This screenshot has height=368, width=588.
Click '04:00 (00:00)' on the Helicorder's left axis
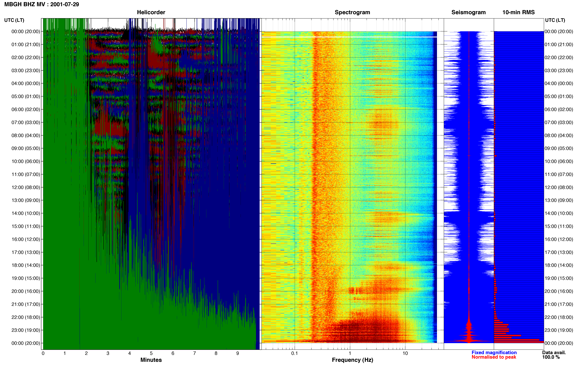point(26,83)
